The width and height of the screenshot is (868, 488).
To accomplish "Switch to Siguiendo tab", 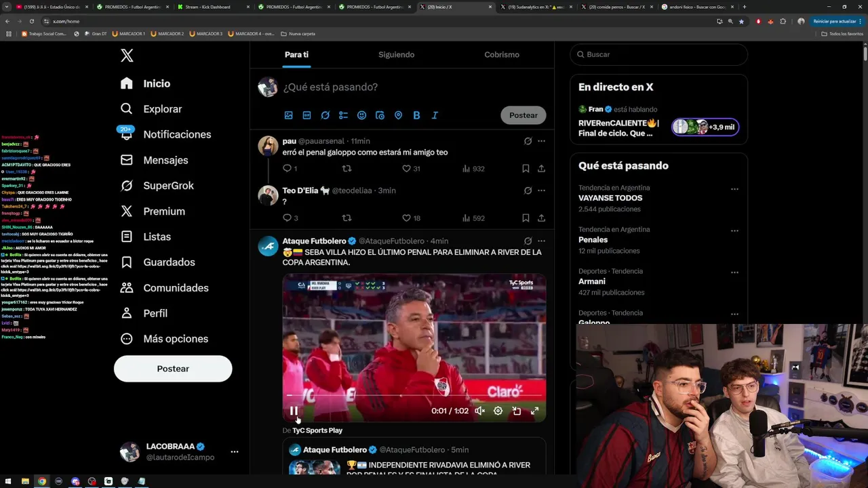I will click(x=396, y=54).
